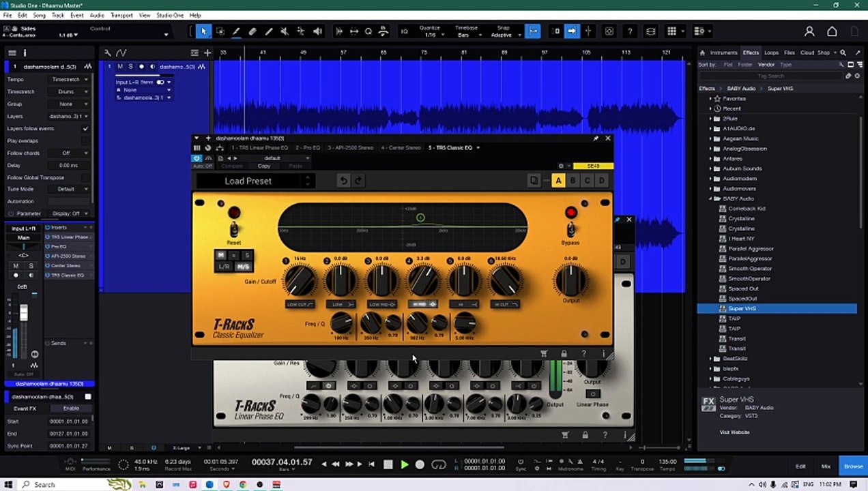Toggle Layers follow events checkbox
Screen dimensions: 868x491
coord(85,128)
